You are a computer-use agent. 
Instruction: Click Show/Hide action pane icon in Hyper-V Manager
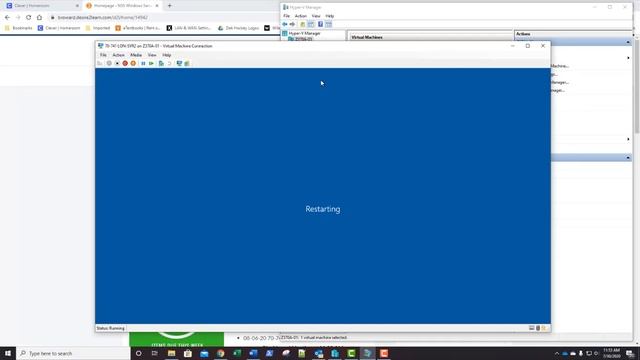click(329, 24)
